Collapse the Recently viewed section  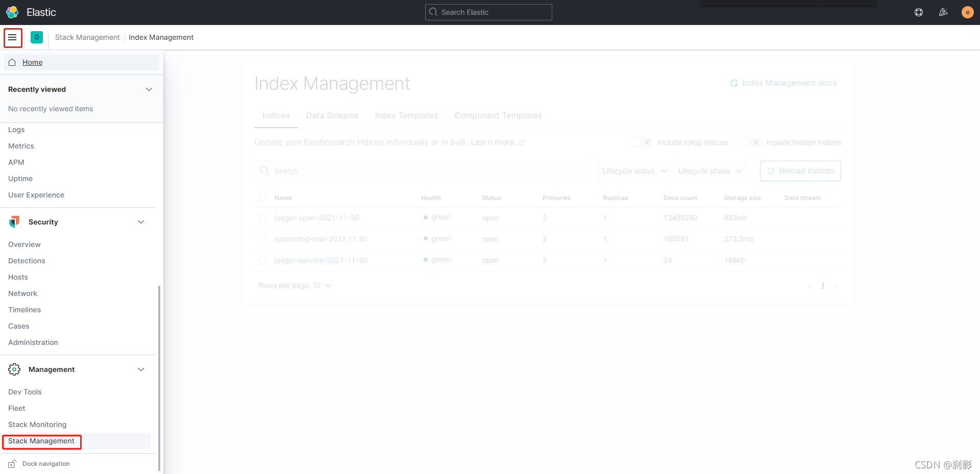tap(149, 89)
